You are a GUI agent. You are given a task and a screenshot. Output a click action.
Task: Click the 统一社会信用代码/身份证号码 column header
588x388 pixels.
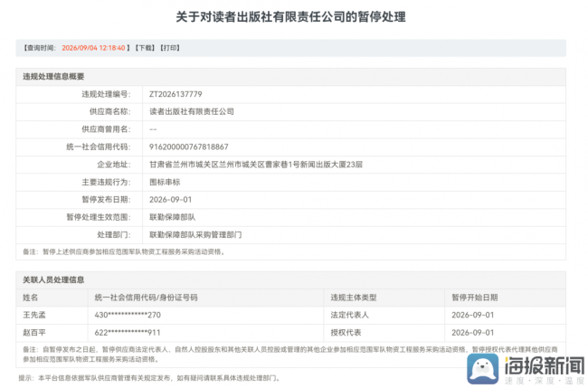[x=146, y=298]
